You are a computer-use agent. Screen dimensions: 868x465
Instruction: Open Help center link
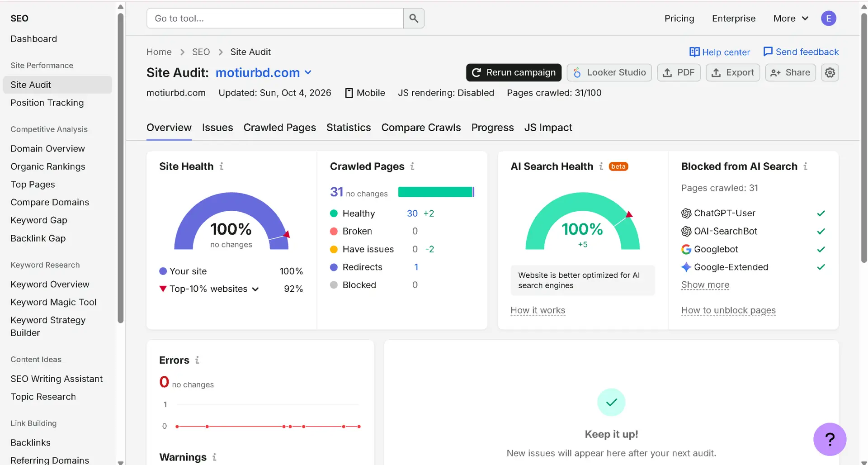tap(720, 52)
